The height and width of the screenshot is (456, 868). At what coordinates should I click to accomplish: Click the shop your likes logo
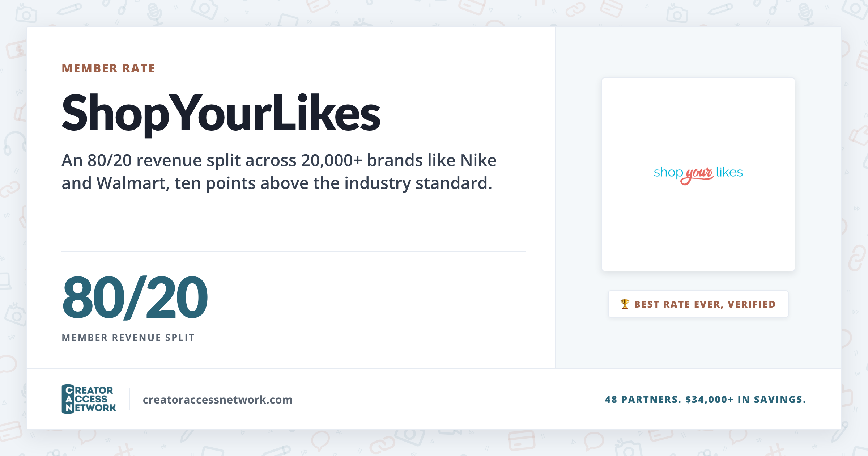pyautogui.click(x=698, y=174)
